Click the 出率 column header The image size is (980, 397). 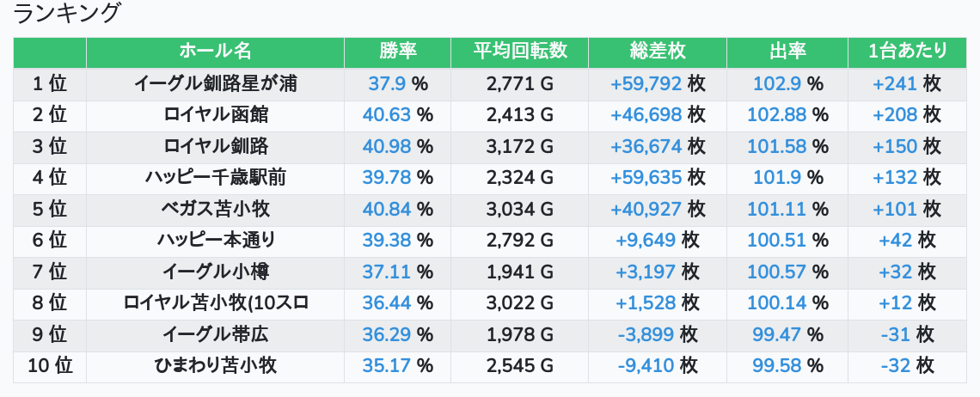[x=787, y=52]
